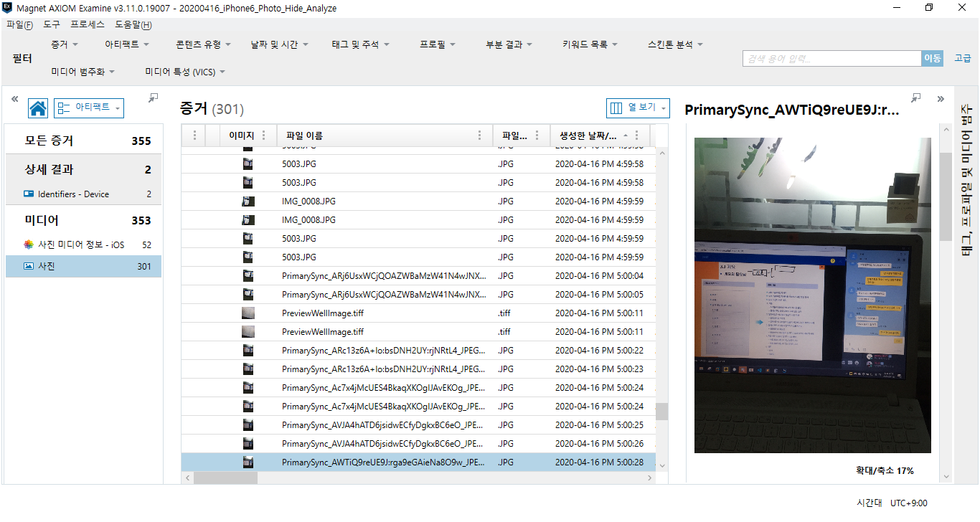This screenshot has width=980, height=522.
Task: Select 사진 item with 301 results
Action: click(x=83, y=266)
